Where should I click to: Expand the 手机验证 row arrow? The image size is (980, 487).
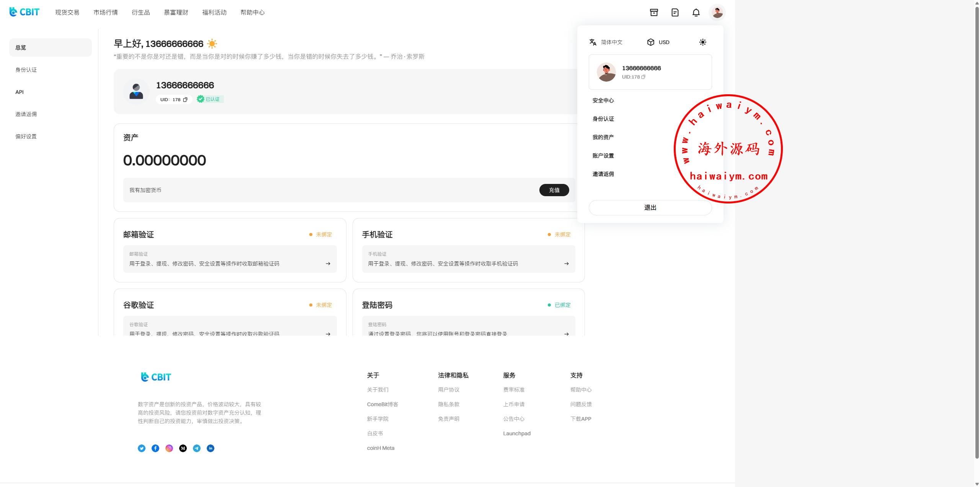(566, 264)
